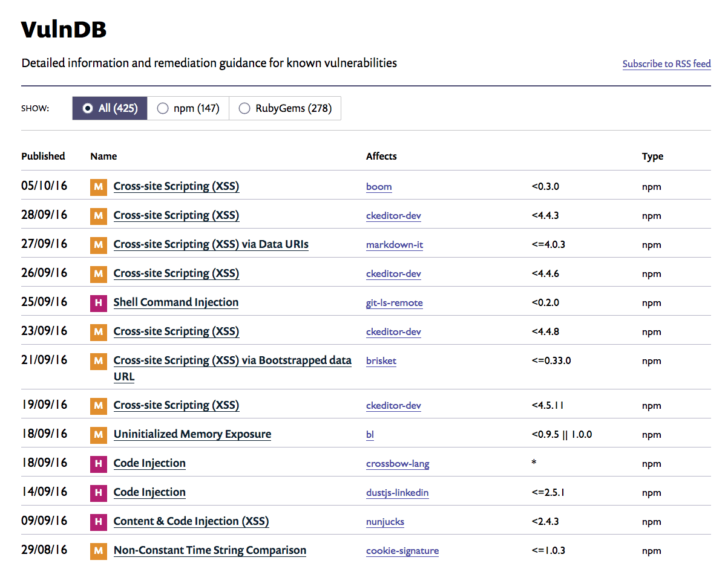Screen dimensions: 728x563
Task: Open the Uninitialized Memory Exposure entry
Action: (x=192, y=434)
